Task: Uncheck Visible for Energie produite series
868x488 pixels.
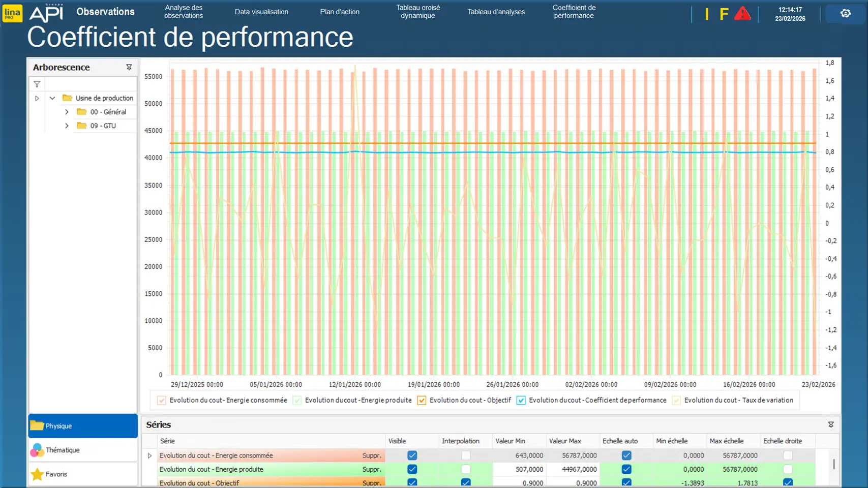Action: [412, 469]
